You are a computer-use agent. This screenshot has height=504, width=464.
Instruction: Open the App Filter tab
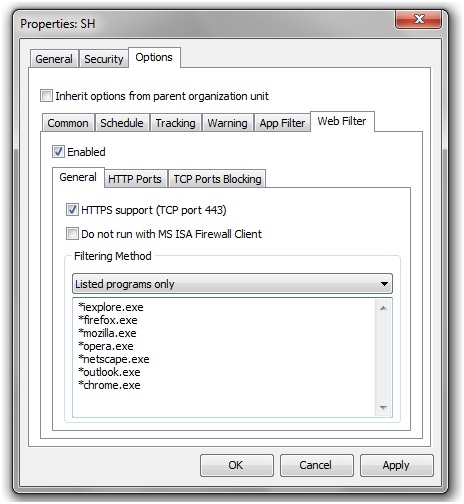coord(282,123)
